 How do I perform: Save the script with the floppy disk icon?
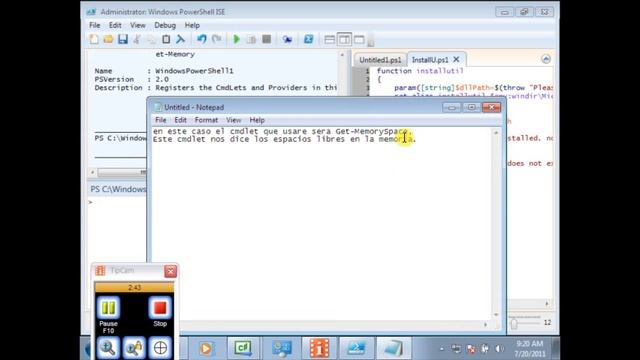pyautogui.click(x=123, y=39)
